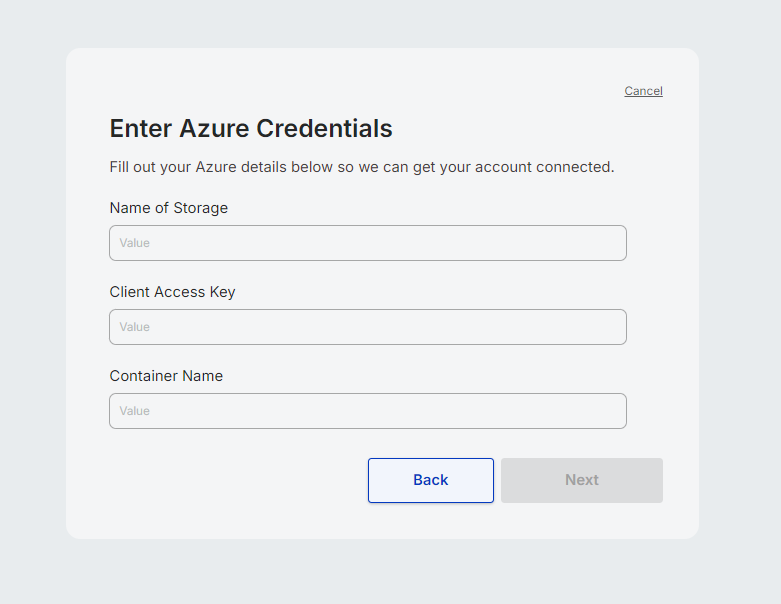Activate the container name entry box
The width and height of the screenshot is (781, 604).
(367, 411)
